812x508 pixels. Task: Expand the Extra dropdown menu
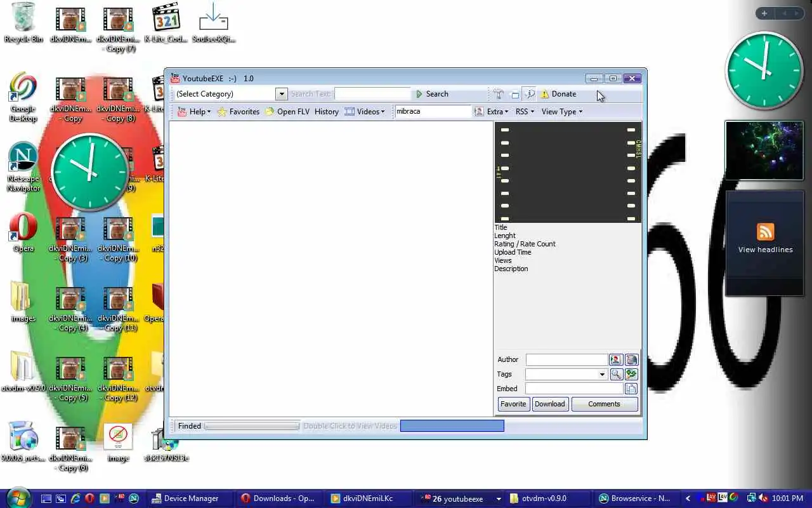[497, 112]
